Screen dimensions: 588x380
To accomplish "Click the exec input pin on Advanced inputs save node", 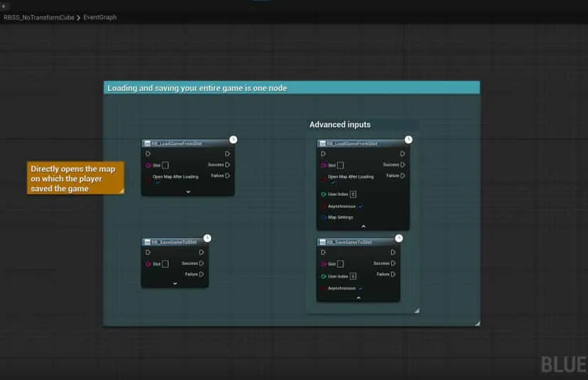I will (324, 253).
